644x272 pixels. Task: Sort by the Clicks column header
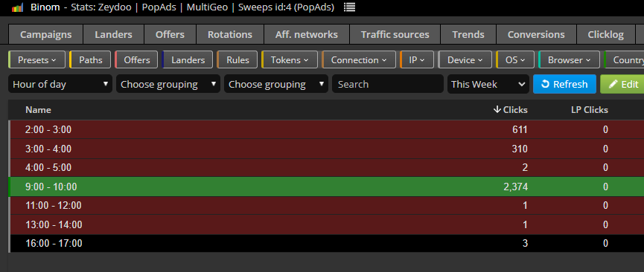[x=511, y=110]
